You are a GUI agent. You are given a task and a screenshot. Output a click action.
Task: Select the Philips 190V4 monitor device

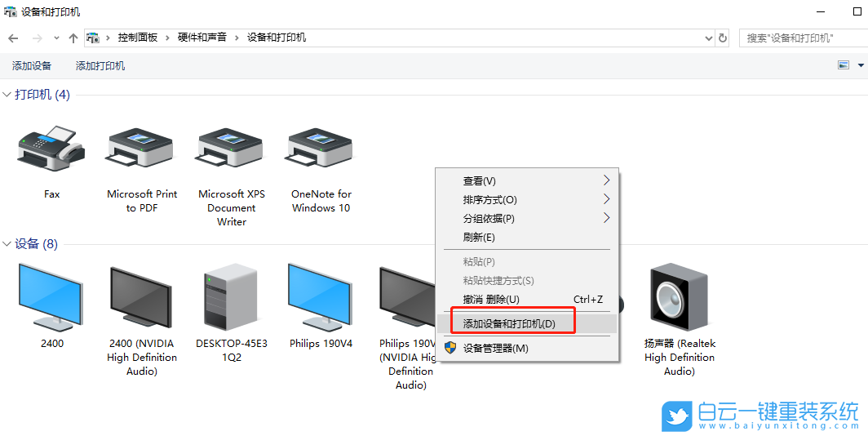coord(321,297)
